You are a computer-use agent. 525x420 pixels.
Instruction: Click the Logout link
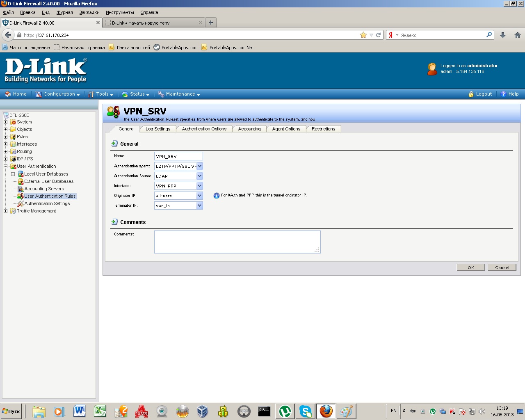coord(480,94)
